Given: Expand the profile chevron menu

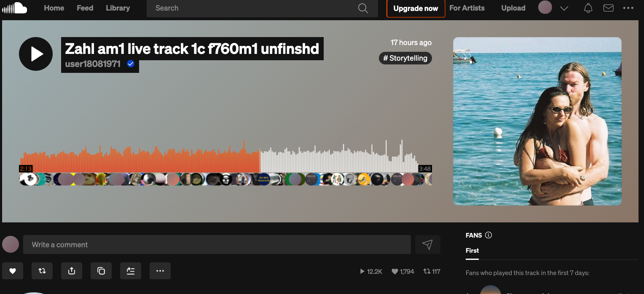Looking at the screenshot, I should tap(564, 8).
